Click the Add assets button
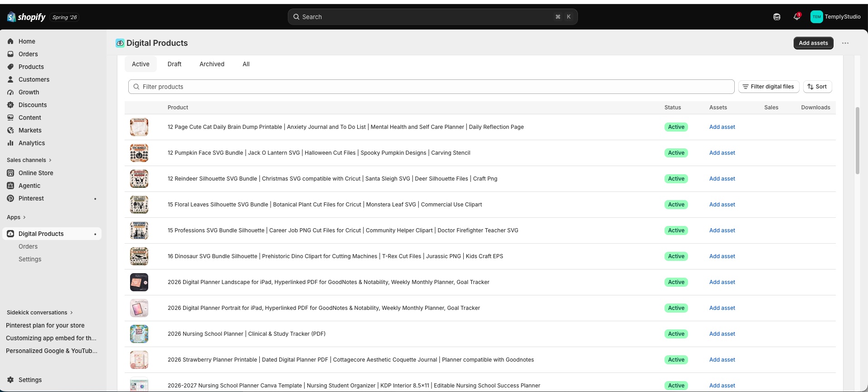 813,43
